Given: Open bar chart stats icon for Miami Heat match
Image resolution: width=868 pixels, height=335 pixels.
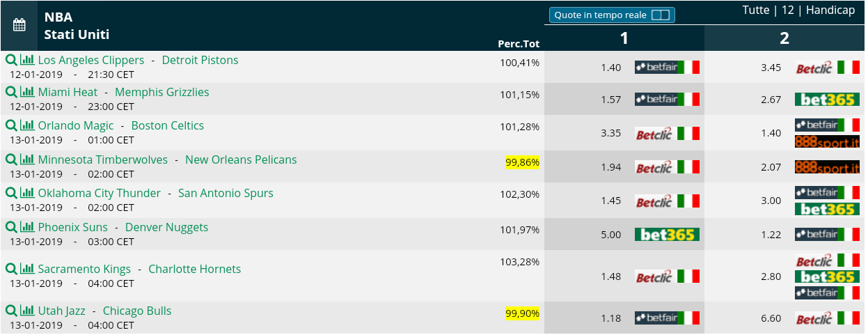Looking at the screenshot, I should point(27,92).
